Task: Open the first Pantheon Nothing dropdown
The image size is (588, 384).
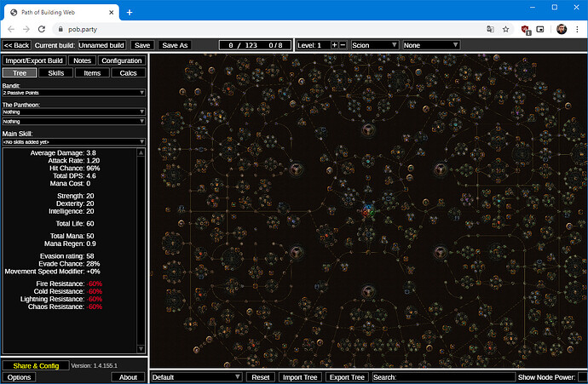Action: 74,112
